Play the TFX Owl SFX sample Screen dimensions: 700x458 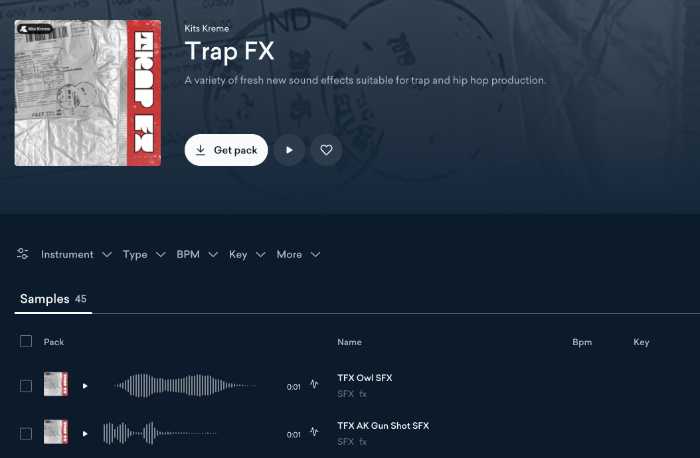pos(85,386)
